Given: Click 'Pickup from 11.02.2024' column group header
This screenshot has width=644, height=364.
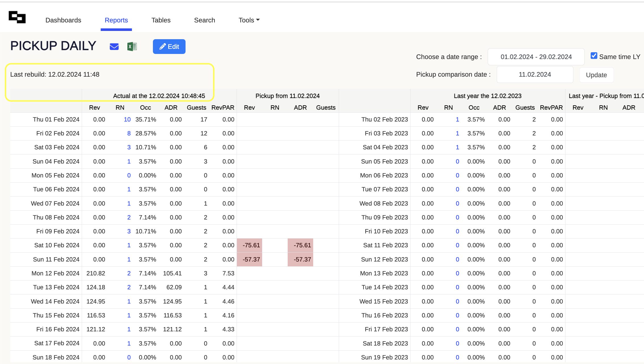Looking at the screenshot, I should (288, 96).
